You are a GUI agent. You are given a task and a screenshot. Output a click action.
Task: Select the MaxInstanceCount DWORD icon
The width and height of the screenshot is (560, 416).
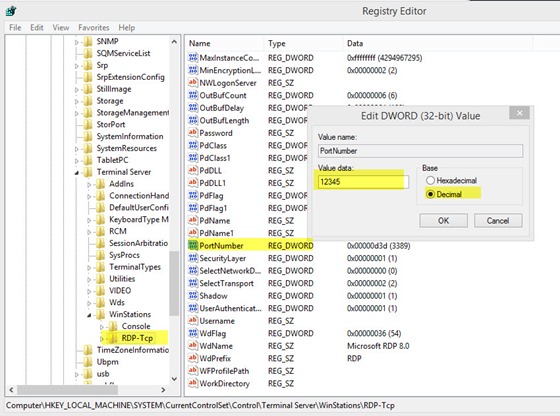193,57
